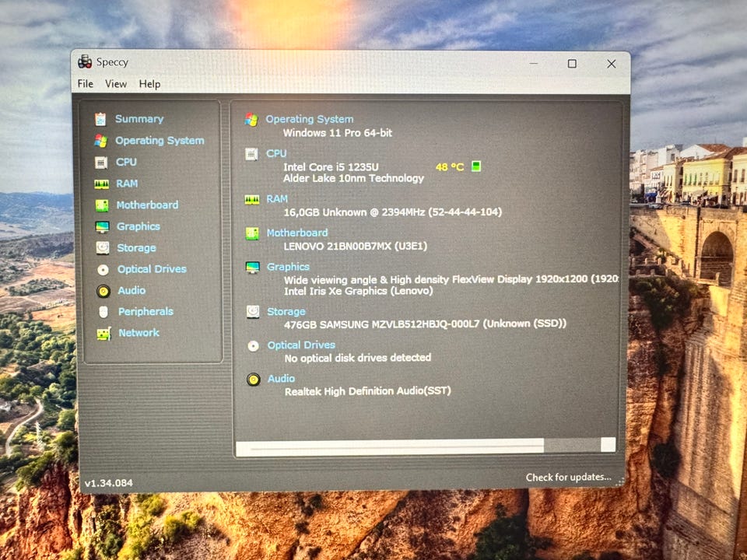Click the 48 °C temperature value
The height and width of the screenshot is (560, 747).
tap(450, 167)
